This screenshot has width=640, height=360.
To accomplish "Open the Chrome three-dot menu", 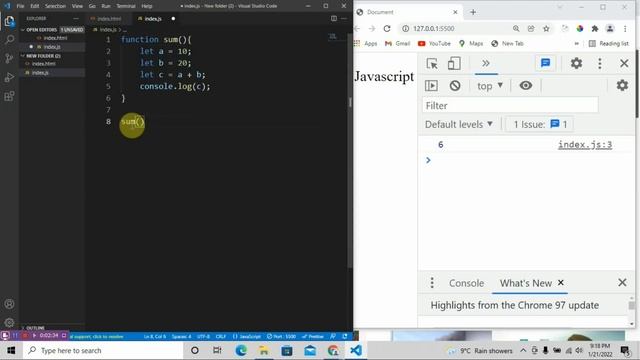I will point(625,29).
